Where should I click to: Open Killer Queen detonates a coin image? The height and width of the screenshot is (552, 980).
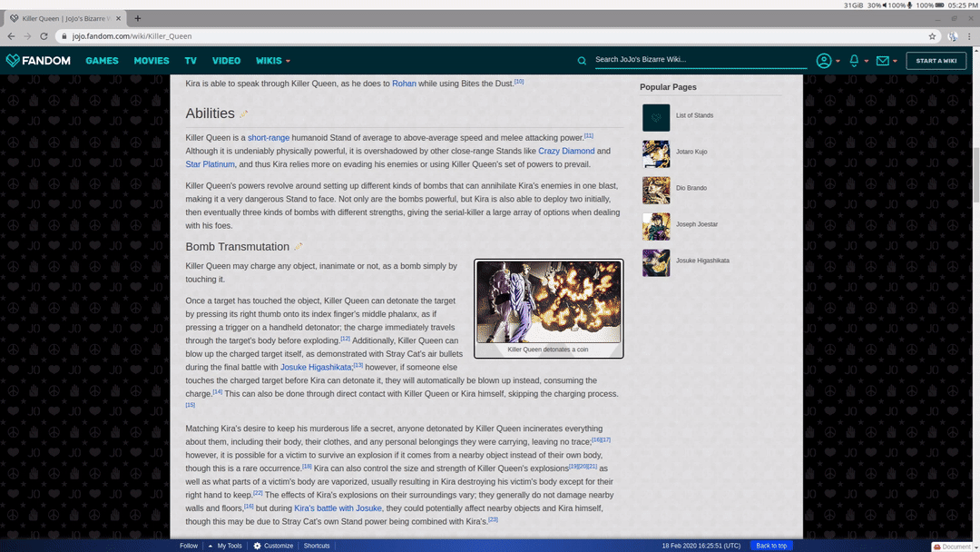pos(549,302)
